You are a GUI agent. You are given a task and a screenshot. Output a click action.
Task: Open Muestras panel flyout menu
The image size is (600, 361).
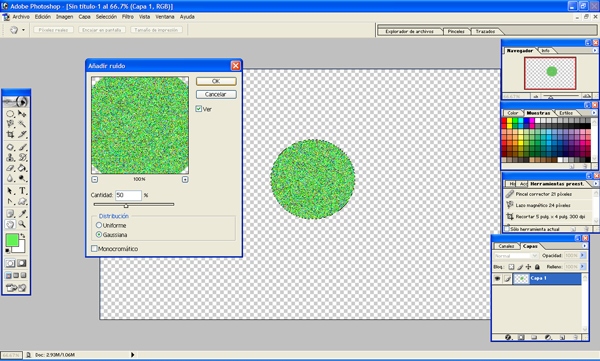coord(594,113)
